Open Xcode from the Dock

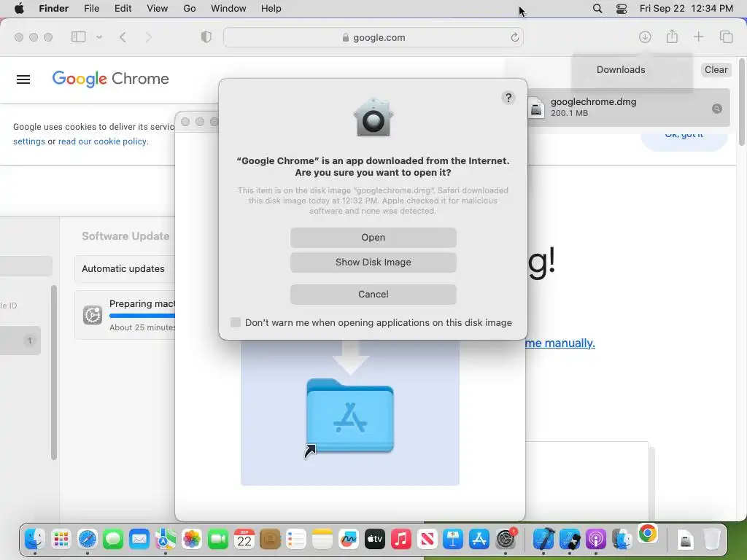[x=543, y=539]
